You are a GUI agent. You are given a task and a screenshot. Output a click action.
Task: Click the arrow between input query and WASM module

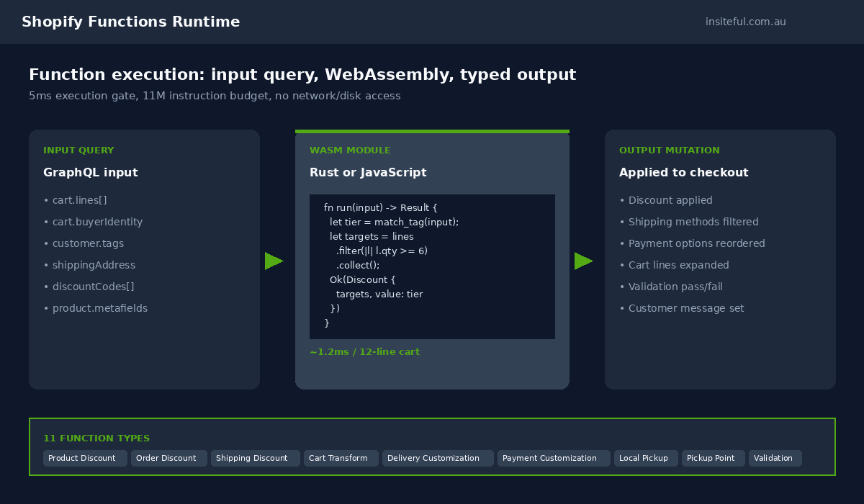coord(274,261)
